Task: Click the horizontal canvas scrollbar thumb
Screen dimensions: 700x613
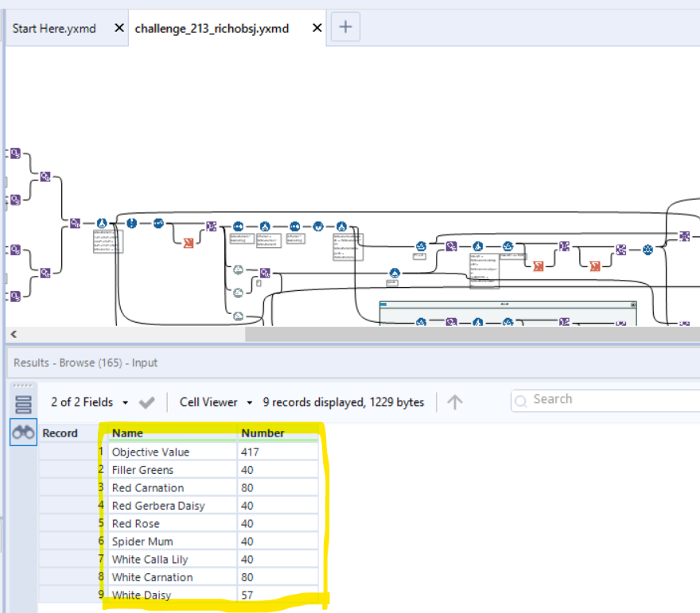Action: pyautogui.click(x=472, y=334)
